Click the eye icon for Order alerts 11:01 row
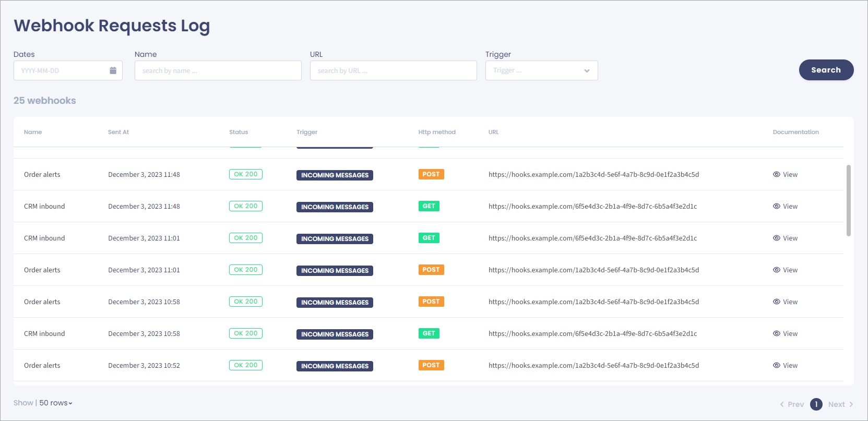The height and width of the screenshot is (421, 868). 777,270
